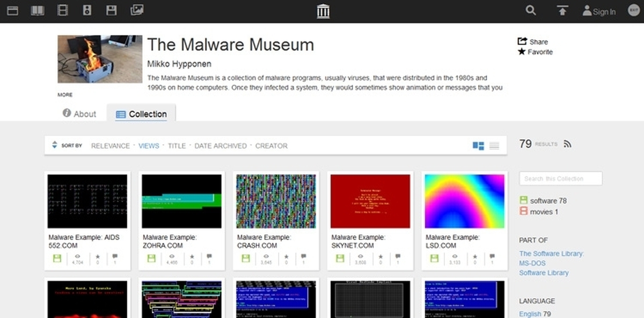Click software icon on SKYNET.COM card

click(x=340, y=258)
